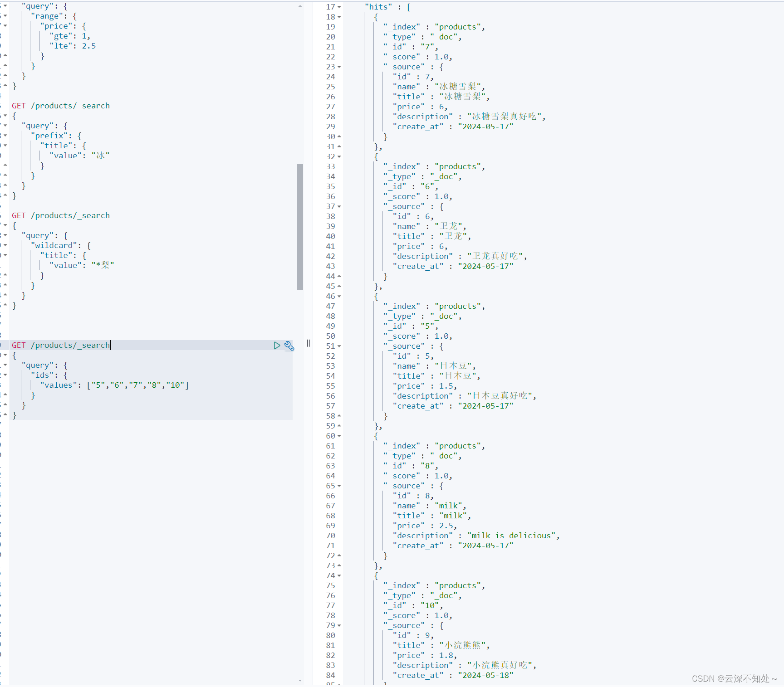Click the "_id" : "8" response line
The width and height of the screenshot is (784, 687).
411,466
